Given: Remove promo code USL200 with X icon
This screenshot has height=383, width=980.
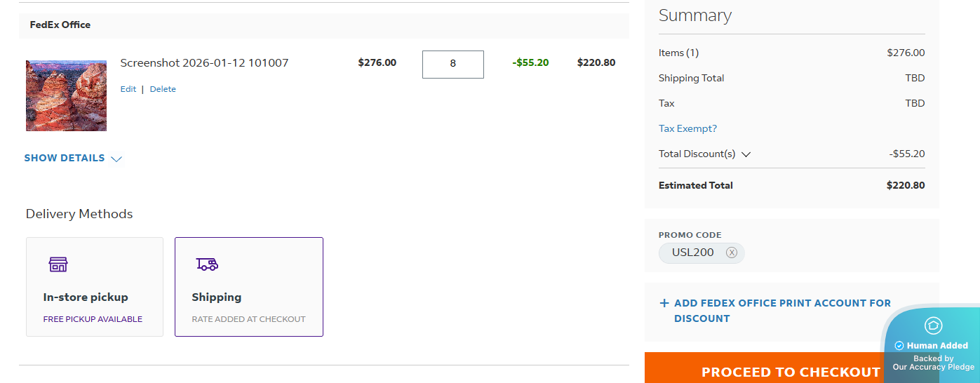Looking at the screenshot, I should pos(732,253).
